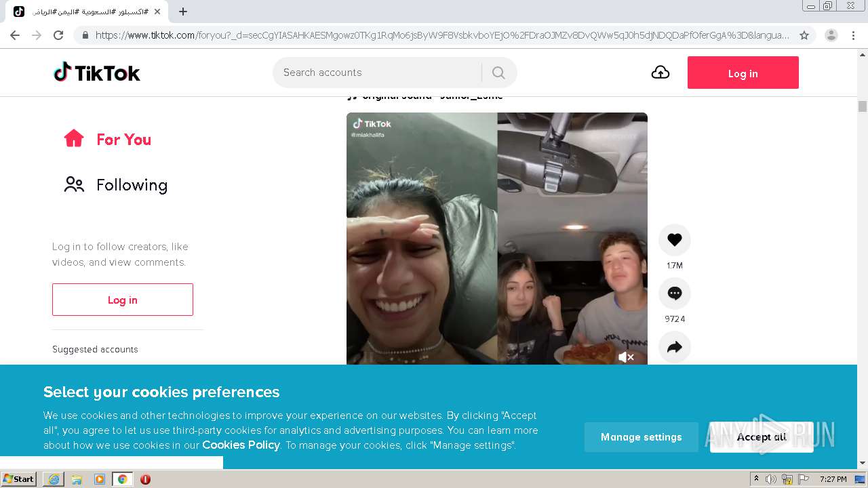Screen dimensions: 868x488
Task: Click the page vertical scrollbar thumb
Action: tap(863, 106)
